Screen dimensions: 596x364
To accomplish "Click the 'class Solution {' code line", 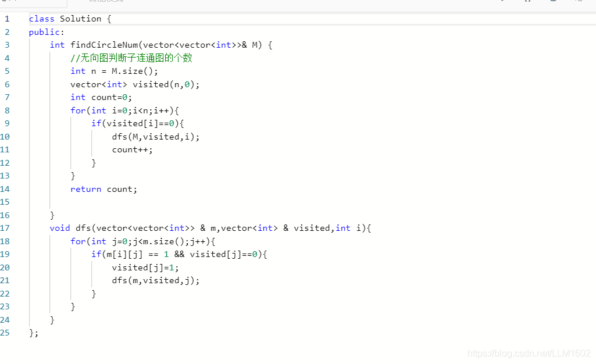I will point(70,19).
